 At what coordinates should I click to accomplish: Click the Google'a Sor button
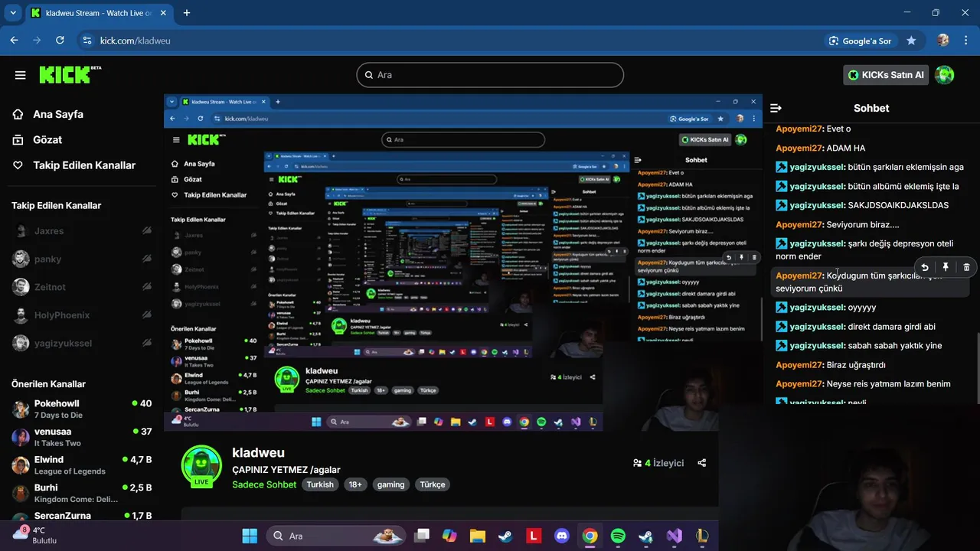(x=861, y=41)
